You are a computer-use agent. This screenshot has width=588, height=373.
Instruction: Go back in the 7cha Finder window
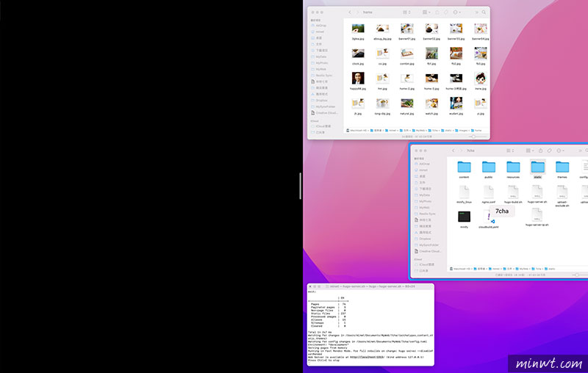453,151
